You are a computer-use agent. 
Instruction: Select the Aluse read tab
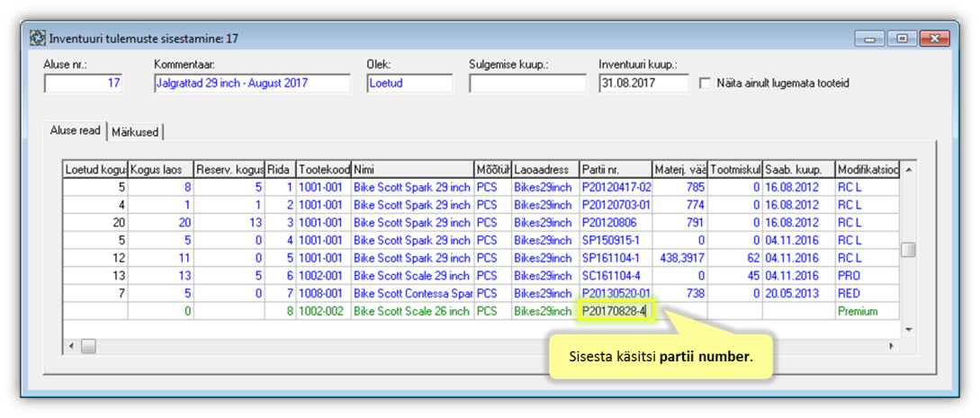click(76, 130)
